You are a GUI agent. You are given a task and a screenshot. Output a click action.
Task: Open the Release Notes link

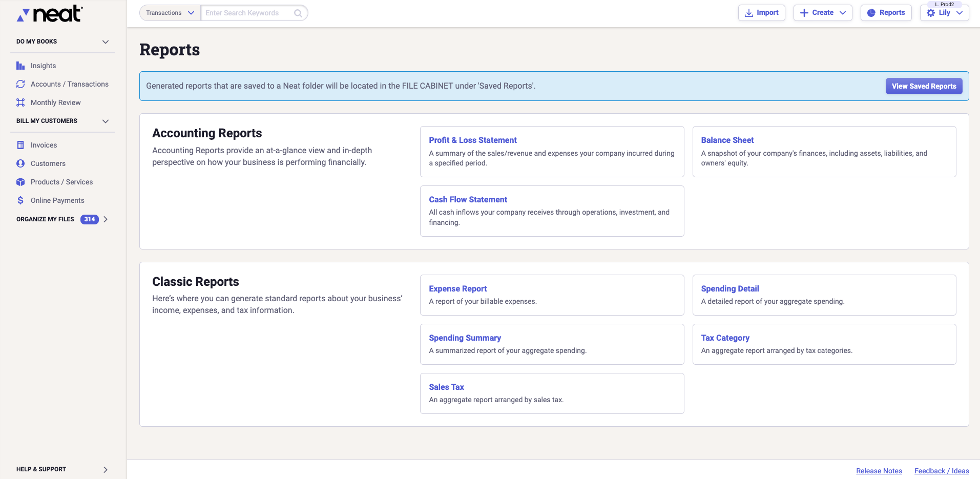click(879, 470)
